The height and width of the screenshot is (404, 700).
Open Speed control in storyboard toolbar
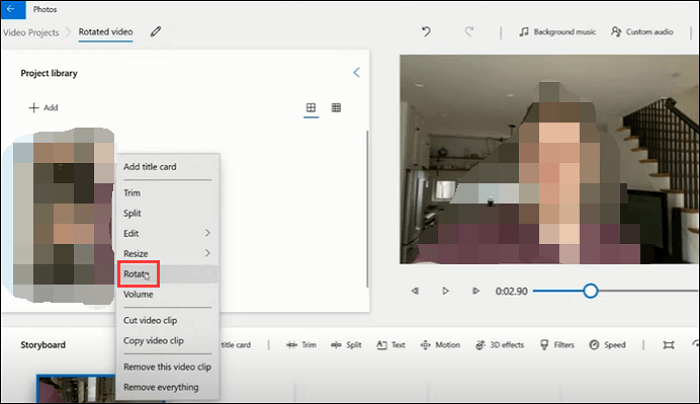[x=607, y=345]
